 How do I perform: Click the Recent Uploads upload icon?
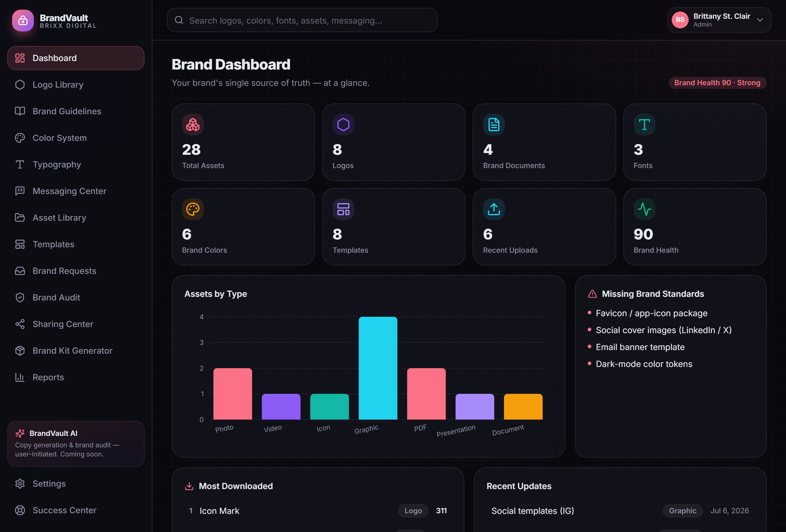[494, 209]
